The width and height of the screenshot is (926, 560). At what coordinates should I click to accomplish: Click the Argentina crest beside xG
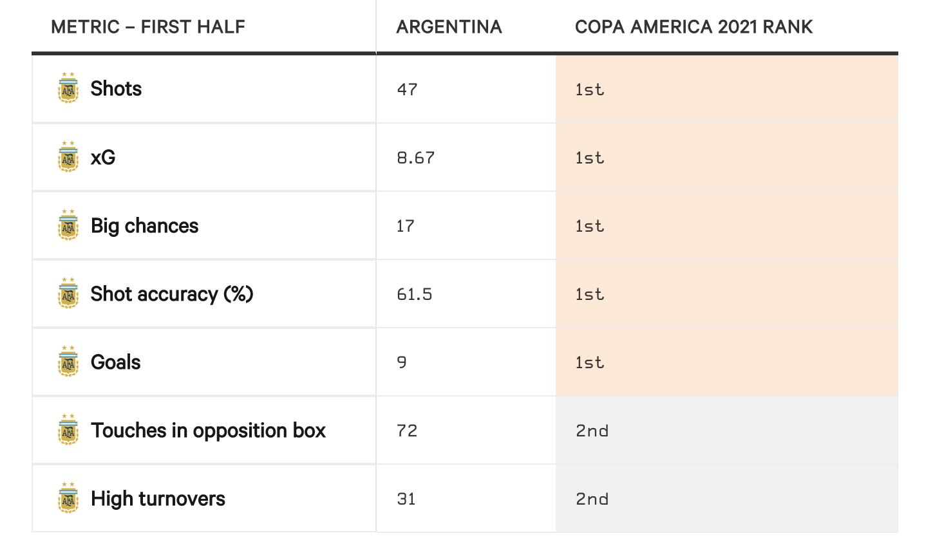(x=68, y=156)
